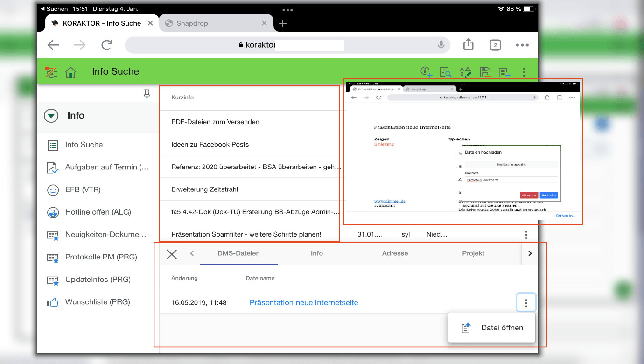Click the browser share icon
This screenshot has width=644, height=364.
point(469,45)
